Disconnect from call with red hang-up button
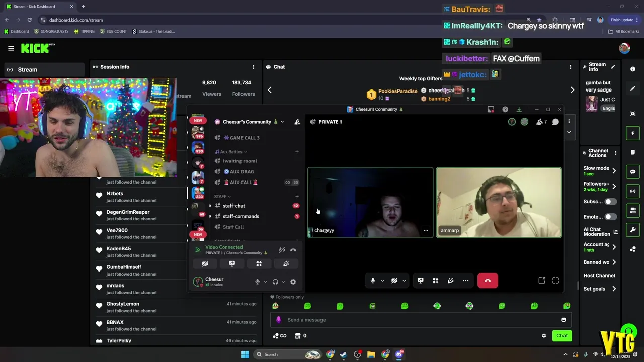644x362 pixels. [488, 281]
